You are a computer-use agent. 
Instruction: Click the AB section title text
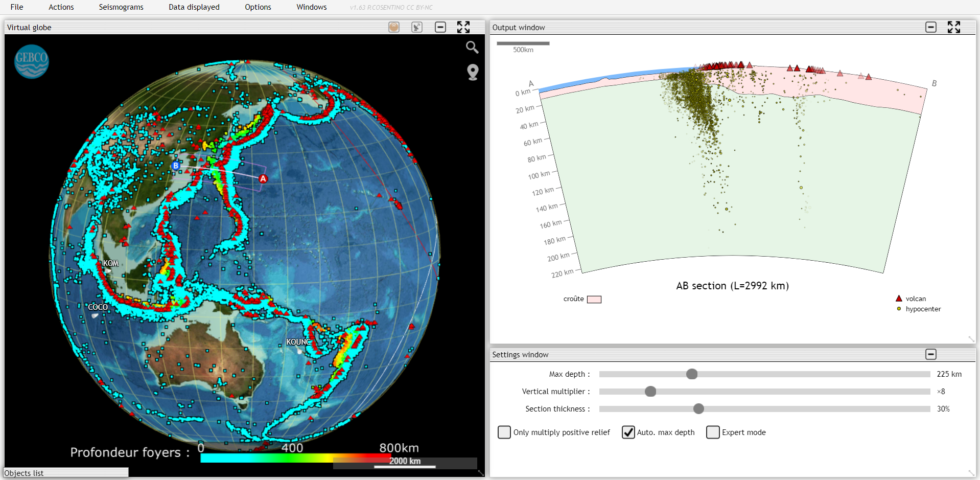[x=733, y=286]
